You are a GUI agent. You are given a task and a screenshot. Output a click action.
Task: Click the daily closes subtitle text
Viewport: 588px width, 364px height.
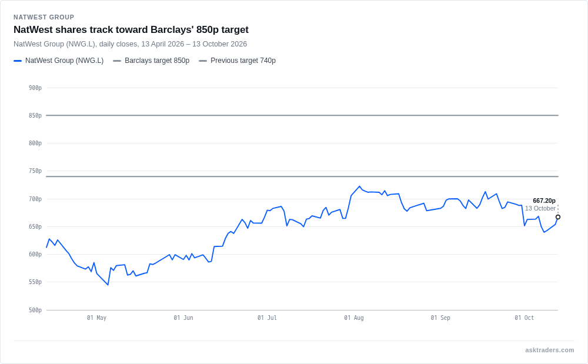130,44
